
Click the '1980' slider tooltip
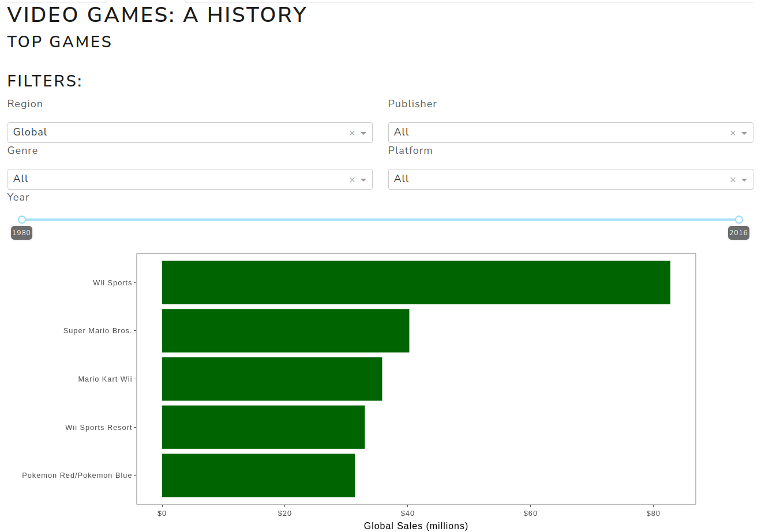[x=21, y=233]
